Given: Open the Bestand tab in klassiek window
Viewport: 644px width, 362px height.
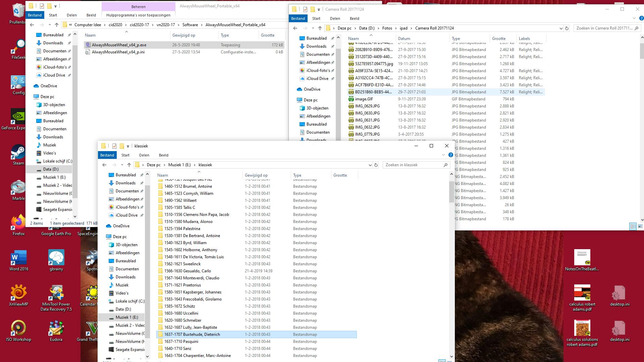Looking at the screenshot, I should [107, 155].
